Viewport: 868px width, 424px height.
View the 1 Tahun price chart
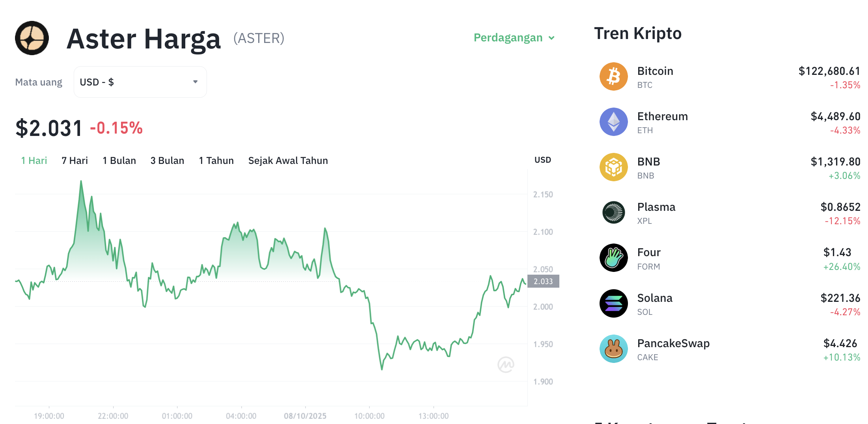[x=216, y=161]
